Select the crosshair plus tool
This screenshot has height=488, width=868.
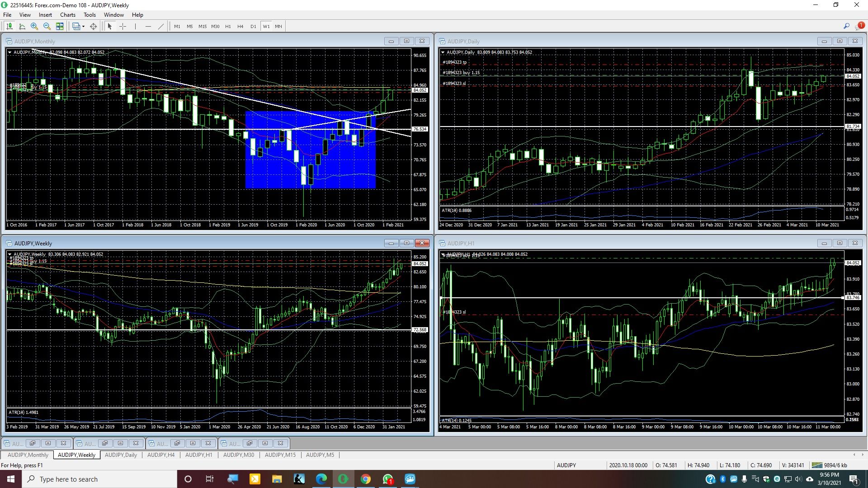click(123, 26)
